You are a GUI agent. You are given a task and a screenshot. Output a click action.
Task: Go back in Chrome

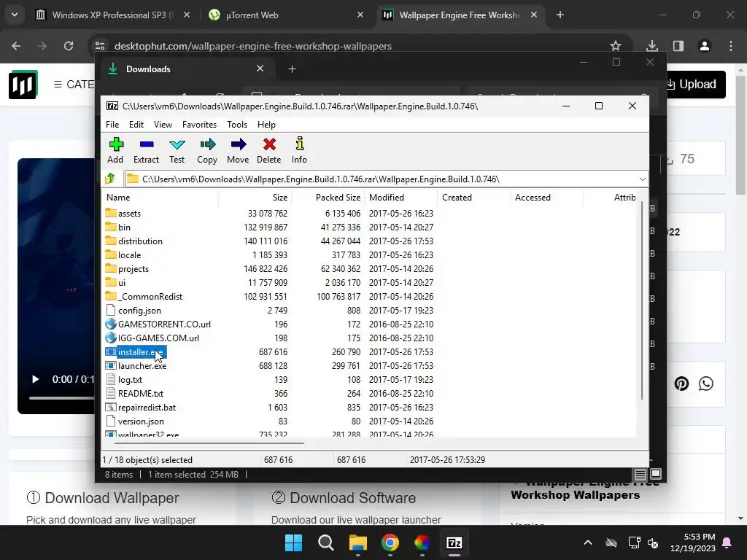[x=16, y=46]
